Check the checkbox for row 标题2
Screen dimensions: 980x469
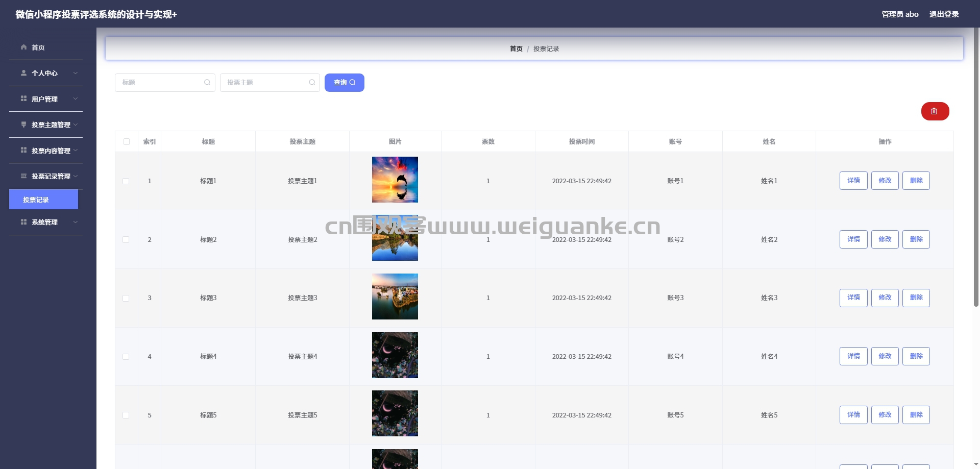[126, 239]
